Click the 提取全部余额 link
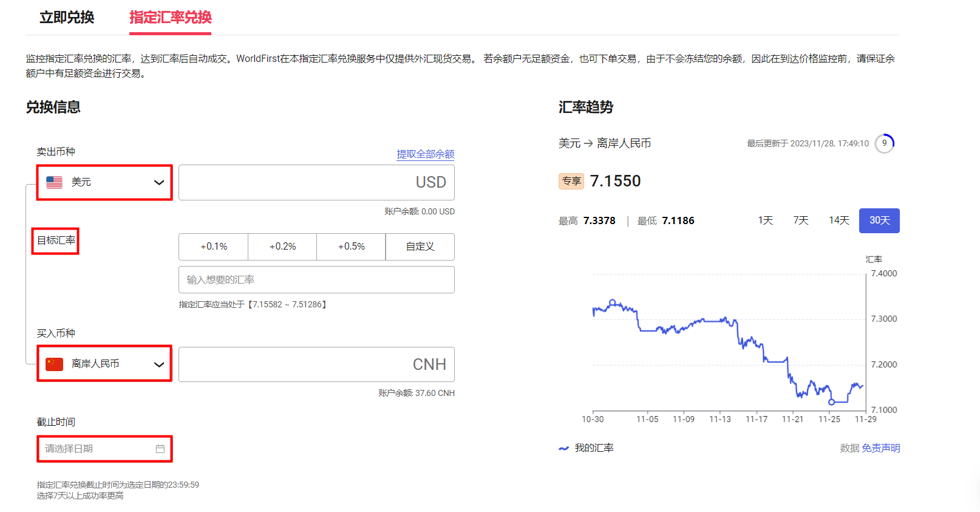This screenshot has width=980, height=512. (x=425, y=154)
